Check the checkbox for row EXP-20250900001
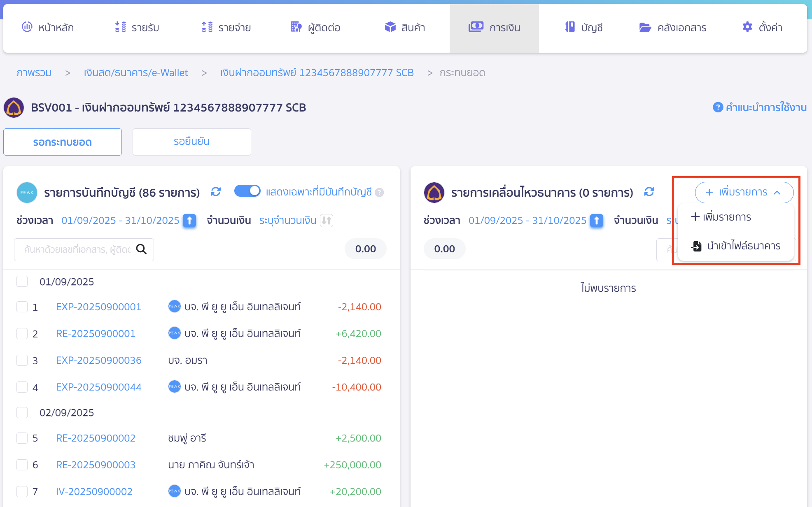 [22, 307]
